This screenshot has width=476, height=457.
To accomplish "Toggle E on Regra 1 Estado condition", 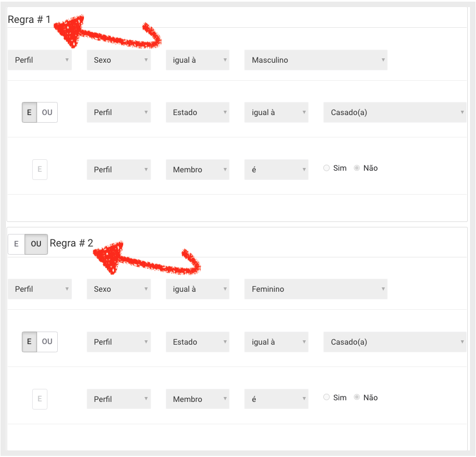I will (29, 112).
